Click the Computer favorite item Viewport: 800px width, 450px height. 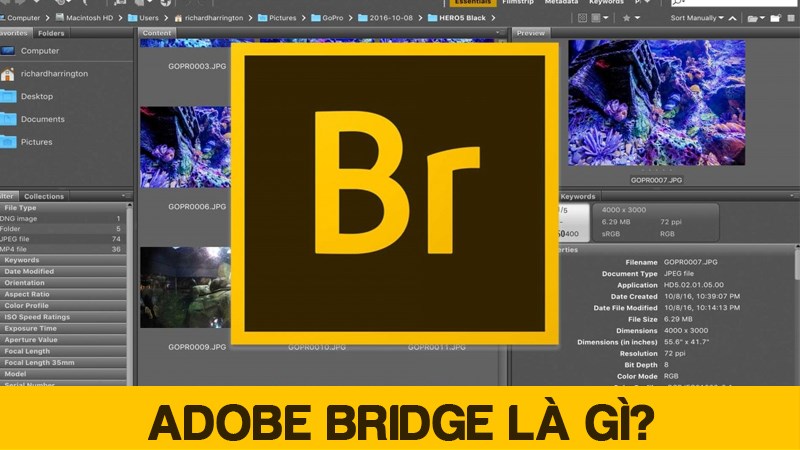39,50
